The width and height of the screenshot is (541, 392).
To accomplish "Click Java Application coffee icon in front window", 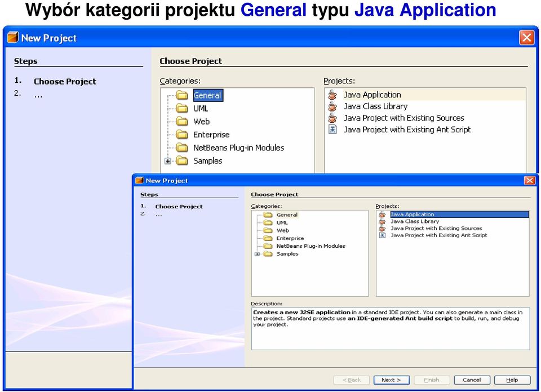I will click(x=382, y=215).
